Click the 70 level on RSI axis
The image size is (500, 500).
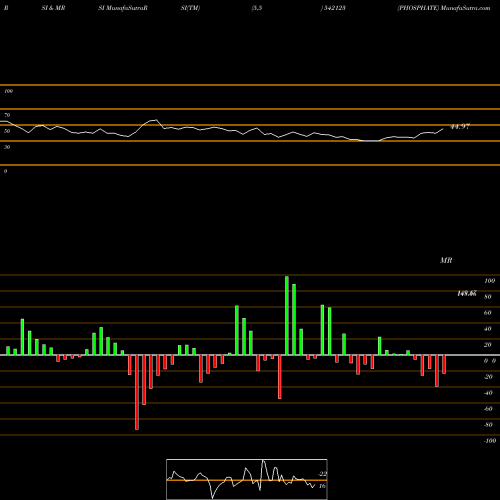point(7,115)
